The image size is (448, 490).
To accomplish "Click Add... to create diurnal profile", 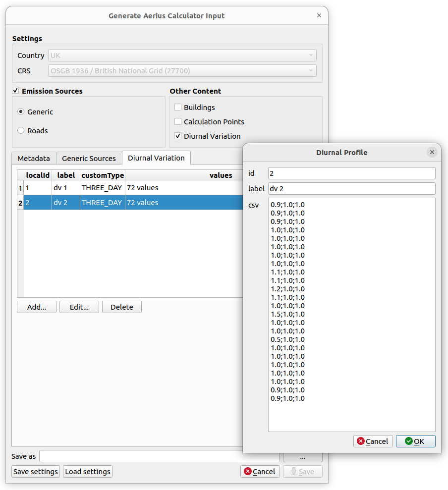I will pyautogui.click(x=37, y=307).
